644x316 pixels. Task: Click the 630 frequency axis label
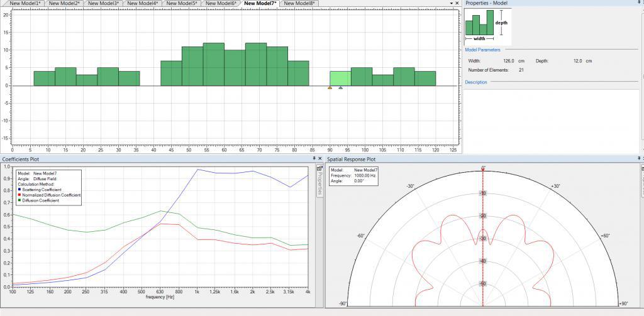pos(160,291)
